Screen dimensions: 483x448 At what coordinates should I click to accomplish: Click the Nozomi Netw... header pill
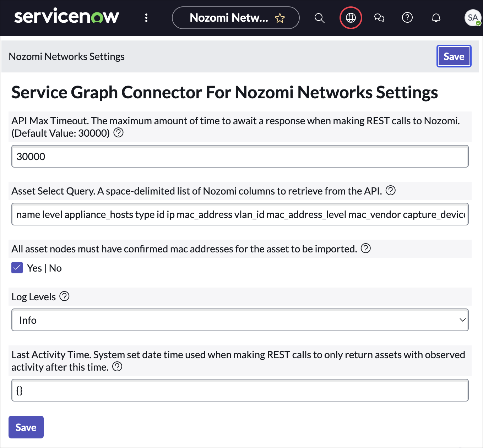point(229,18)
